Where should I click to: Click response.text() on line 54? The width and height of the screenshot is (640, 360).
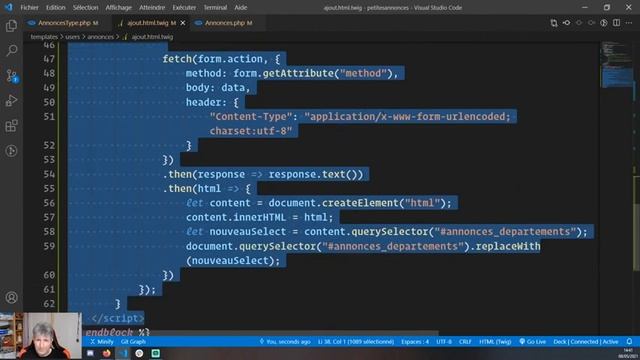click(x=316, y=174)
